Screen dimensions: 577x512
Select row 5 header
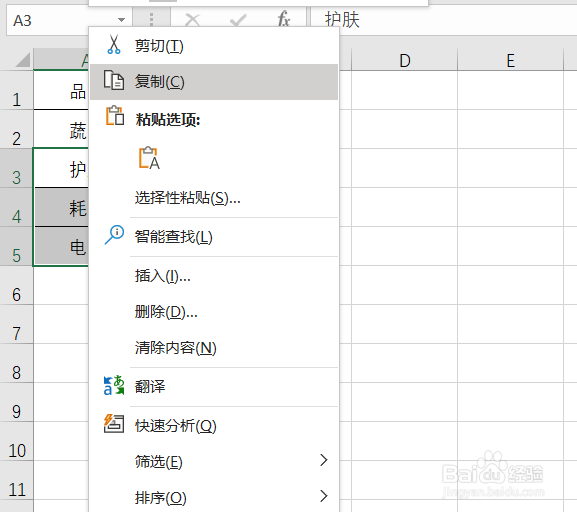(17, 247)
